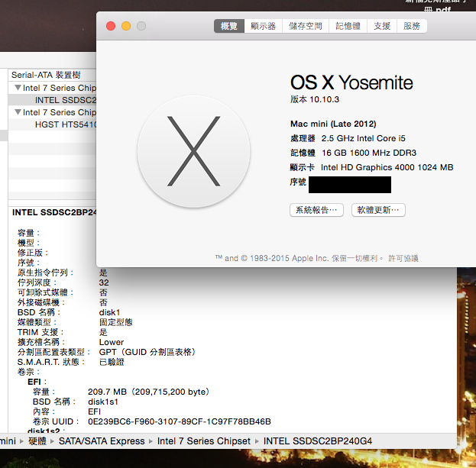Click the '已驗證' S.M.A.R.T. status value
Viewport: 476px width, 468px height.
pos(112,362)
